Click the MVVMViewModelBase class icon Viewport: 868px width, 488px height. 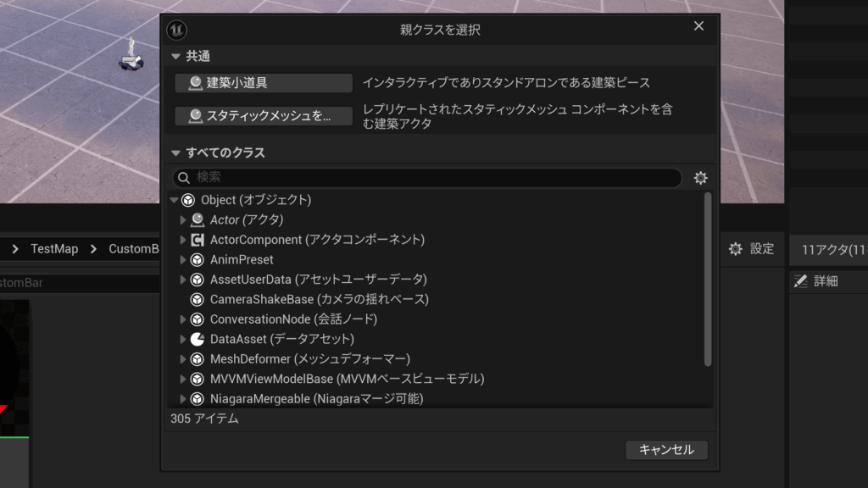pyautogui.click(x=197, y=379)
